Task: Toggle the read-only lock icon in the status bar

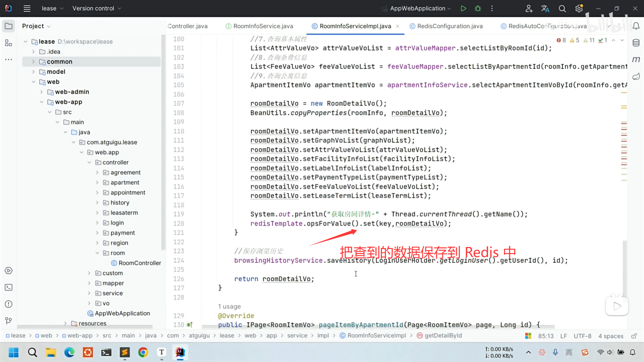Action: [634, 336]
